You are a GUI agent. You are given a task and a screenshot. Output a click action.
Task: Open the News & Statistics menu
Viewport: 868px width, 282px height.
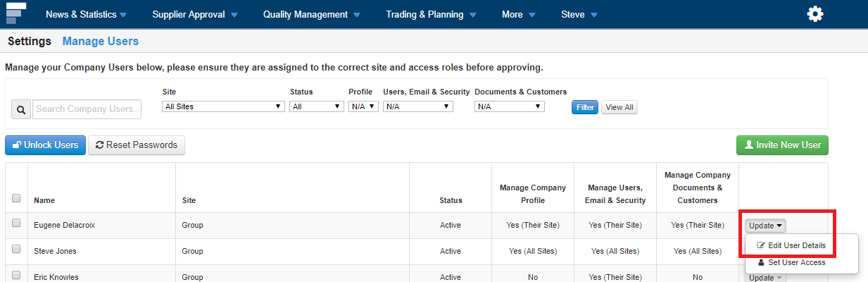(x=86, y=14)
